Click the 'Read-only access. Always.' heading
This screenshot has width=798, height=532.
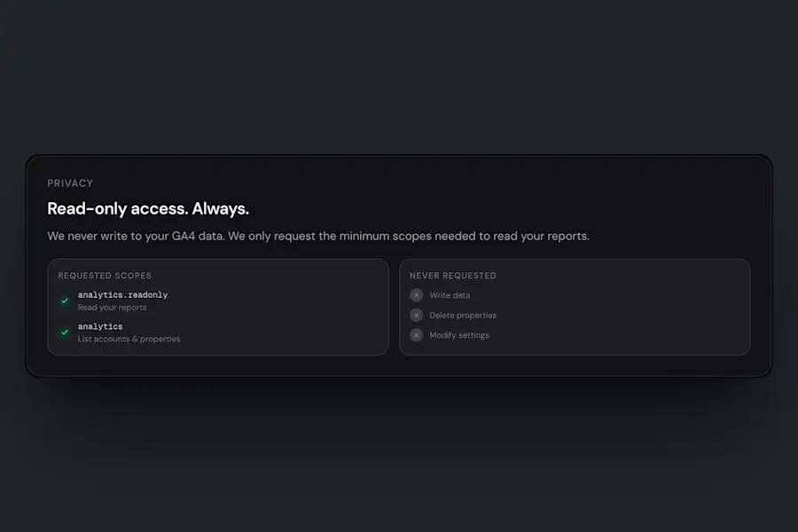pos(148,208)
